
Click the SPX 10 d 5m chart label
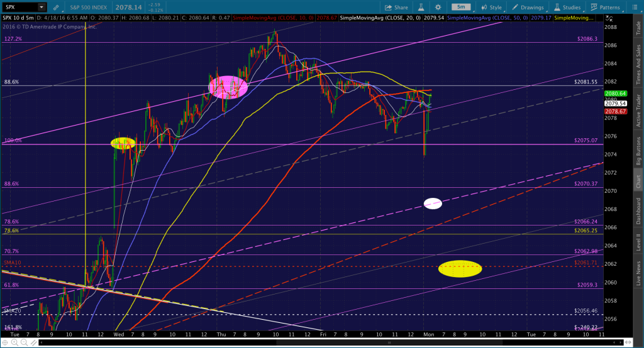(x=18, y=18)
